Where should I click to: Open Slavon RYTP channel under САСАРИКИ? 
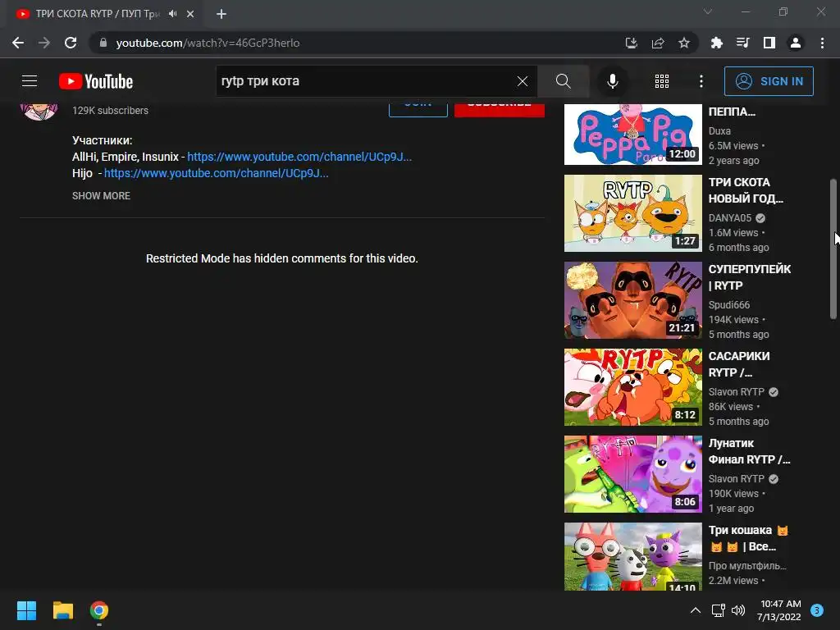(736, 391)
